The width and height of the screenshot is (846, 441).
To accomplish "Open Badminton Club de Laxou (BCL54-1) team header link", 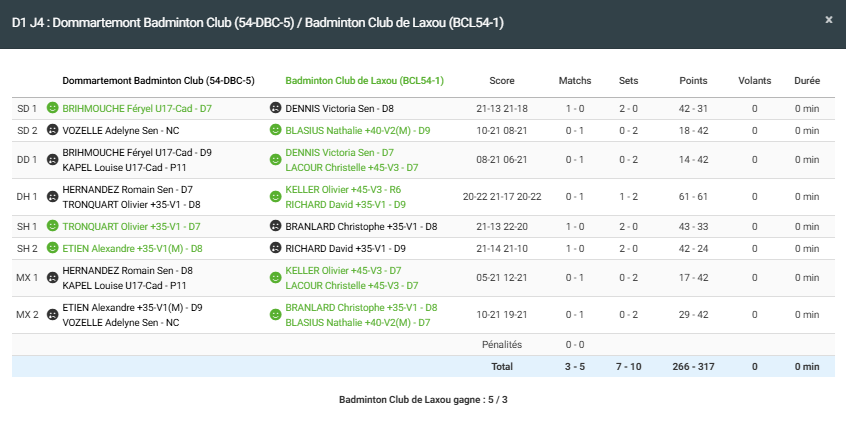I will 364,80.
